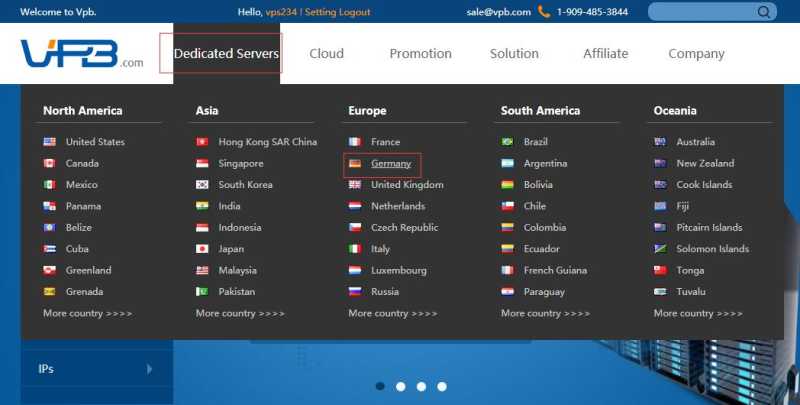Open the Dedicated Servers menu
The height and width of the screenshot is (405, 800).
(x=226, y=54)
